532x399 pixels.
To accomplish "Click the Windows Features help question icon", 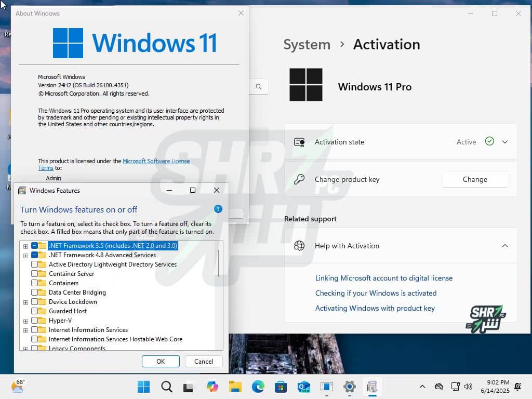I will click(x=218, y=209).
